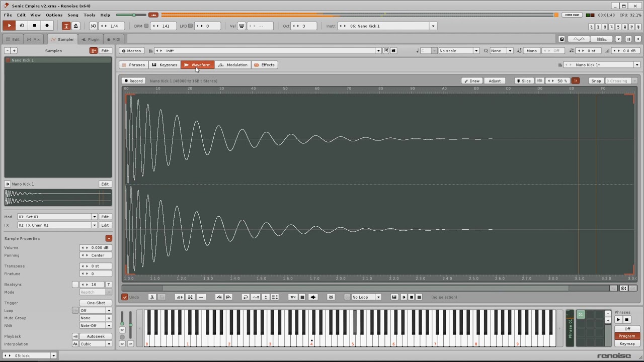Click the cut (scissors) icon
644x362 pixels.
(x=152, y=297)
